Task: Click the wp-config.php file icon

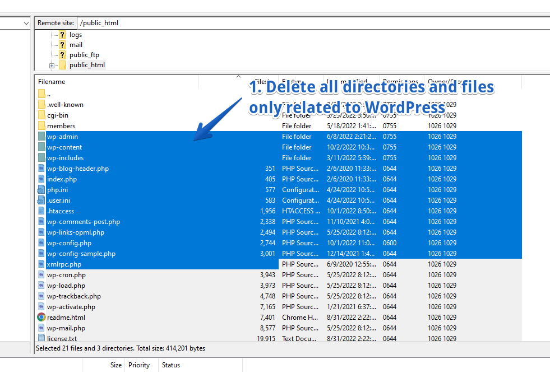Action: coord(41,243)
